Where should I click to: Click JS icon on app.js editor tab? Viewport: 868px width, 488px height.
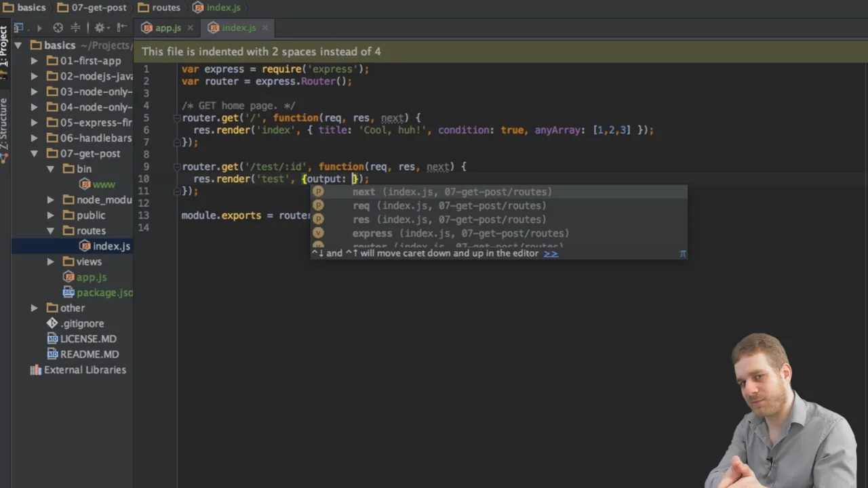pyautogui.click(x=146, y=28)
